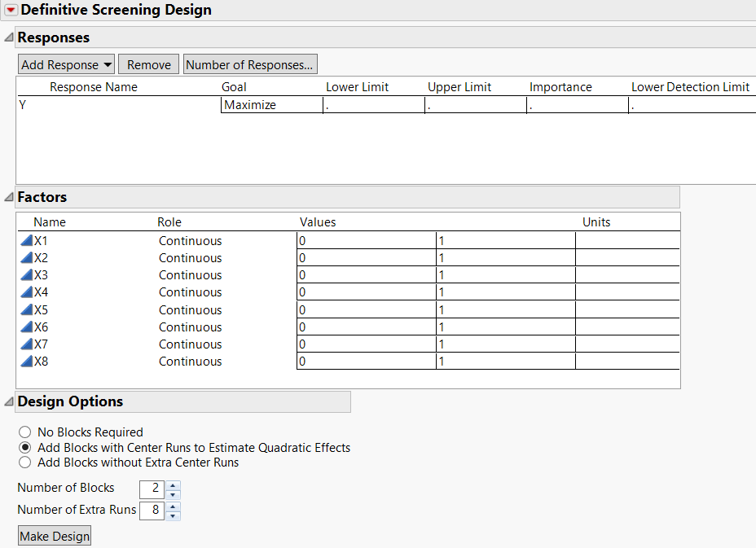The height and width of the screenshot is (548, 756).
Task: Click the continuous factor icon for X5
Action: 27,310
